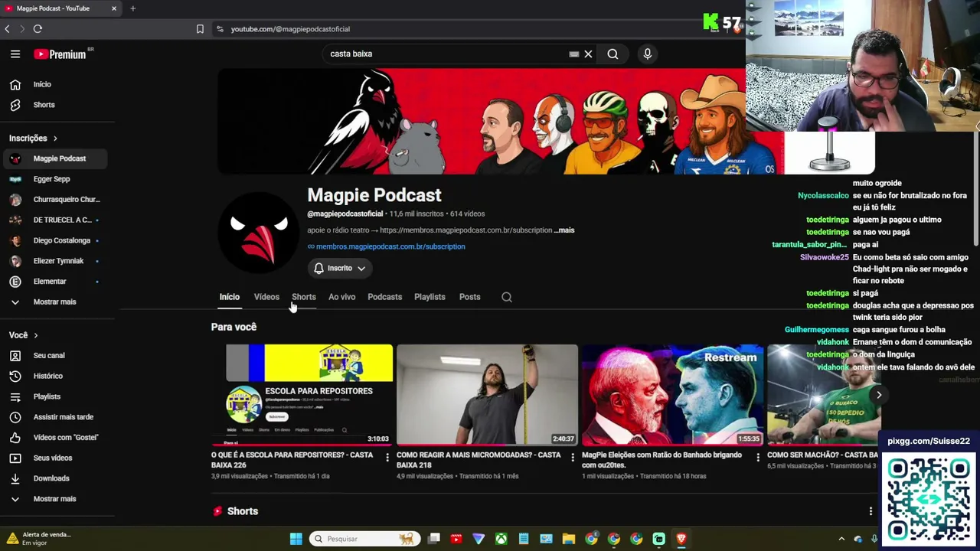Open Diego Costalonga channel
This screenshot has height=551, width=980.
(x=54, y=240)
